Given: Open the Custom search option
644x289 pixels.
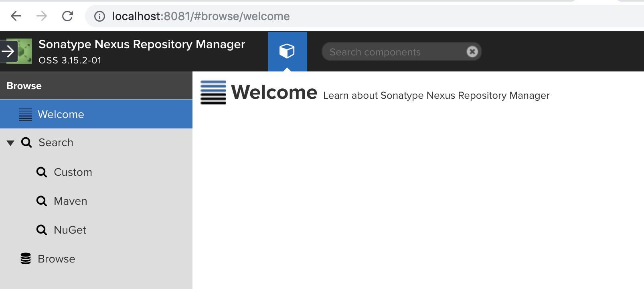Looking at the screenshot, I should tap(73, 172).
